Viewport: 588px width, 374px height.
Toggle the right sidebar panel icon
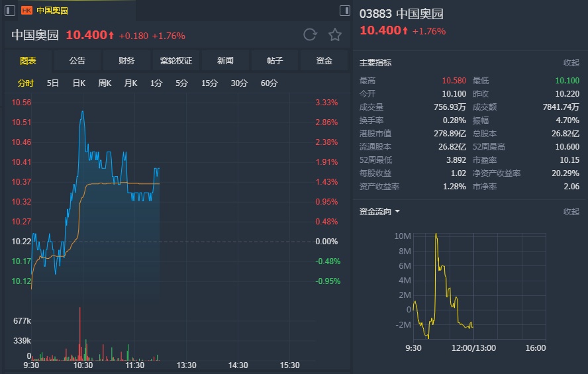[x=344, y=11]
